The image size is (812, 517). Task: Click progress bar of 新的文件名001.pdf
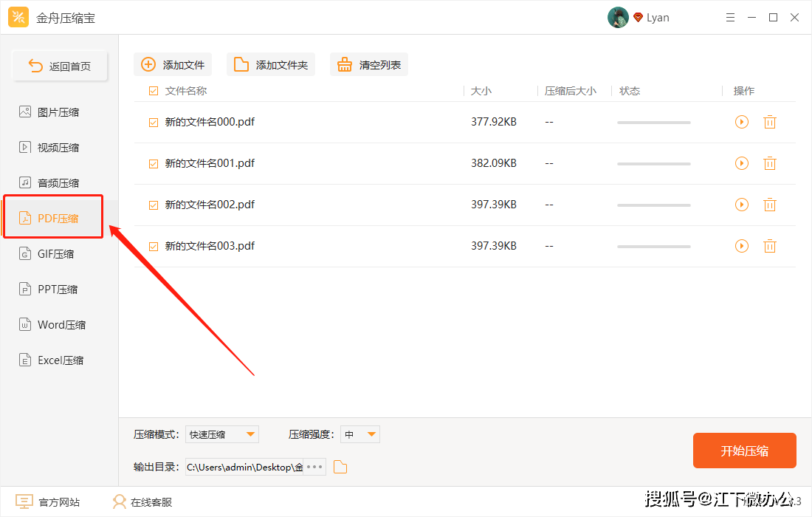click(653, 164)
